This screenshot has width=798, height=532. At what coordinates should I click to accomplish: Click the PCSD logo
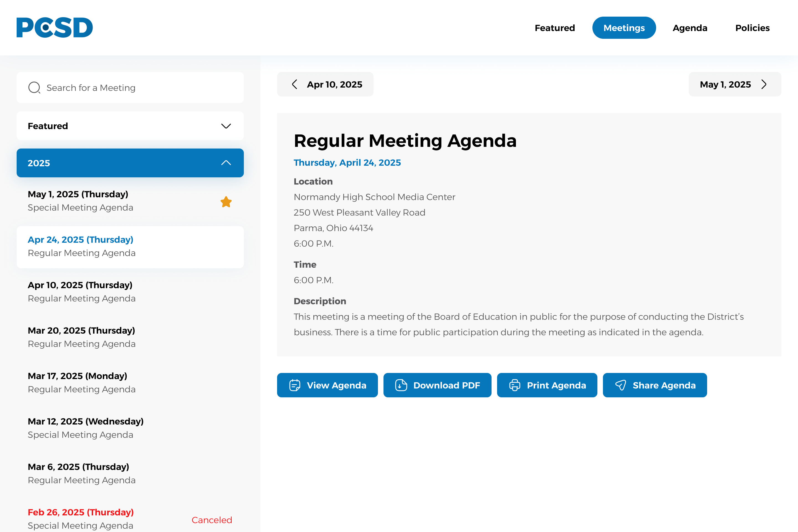54,27
